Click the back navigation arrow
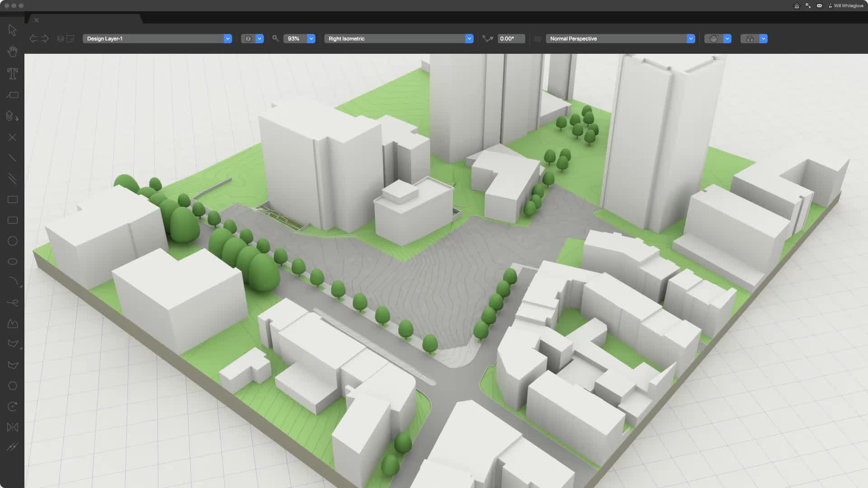 pyautogui.click(x=33, y=38)
